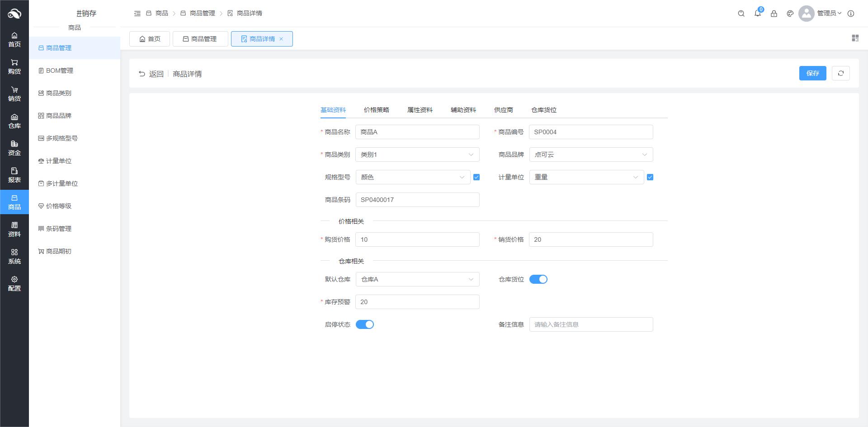Click the 保存 button
The width and height of the screenshot is (868, 427).
(812, 73)
